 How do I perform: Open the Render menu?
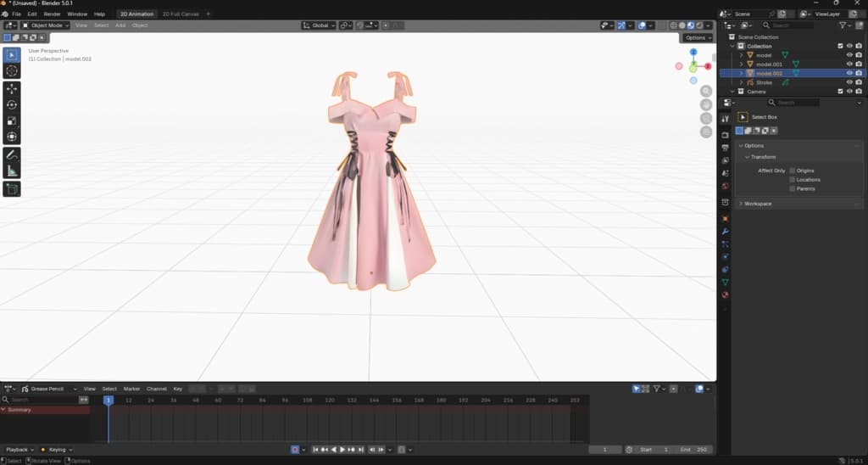52,14
